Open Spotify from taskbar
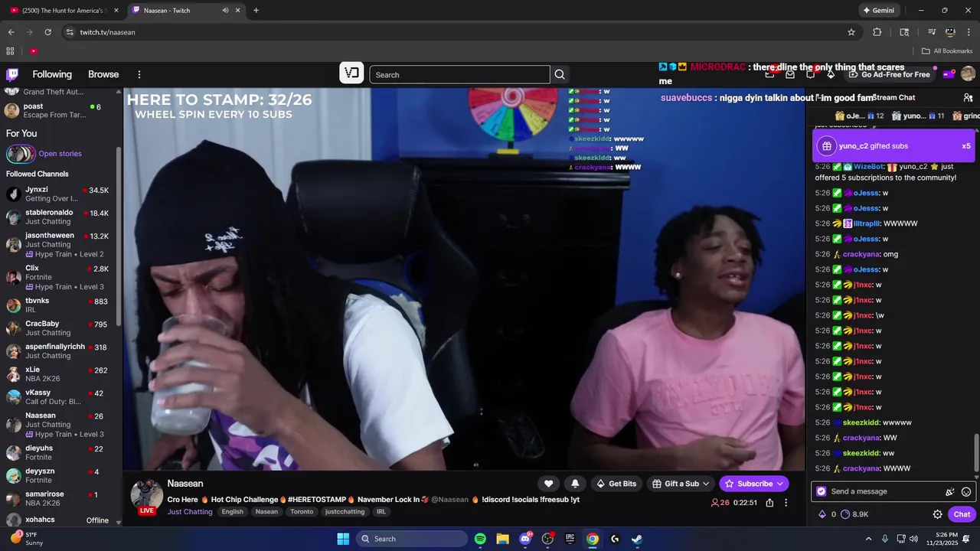Image resolution: width=980 pixels, height=551 pixels. click(480, 539)
